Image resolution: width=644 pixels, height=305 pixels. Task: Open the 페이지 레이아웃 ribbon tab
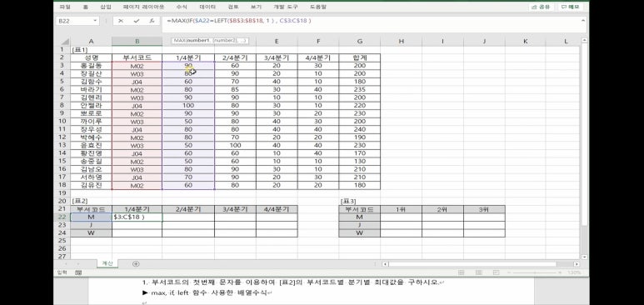pos(143,7)
